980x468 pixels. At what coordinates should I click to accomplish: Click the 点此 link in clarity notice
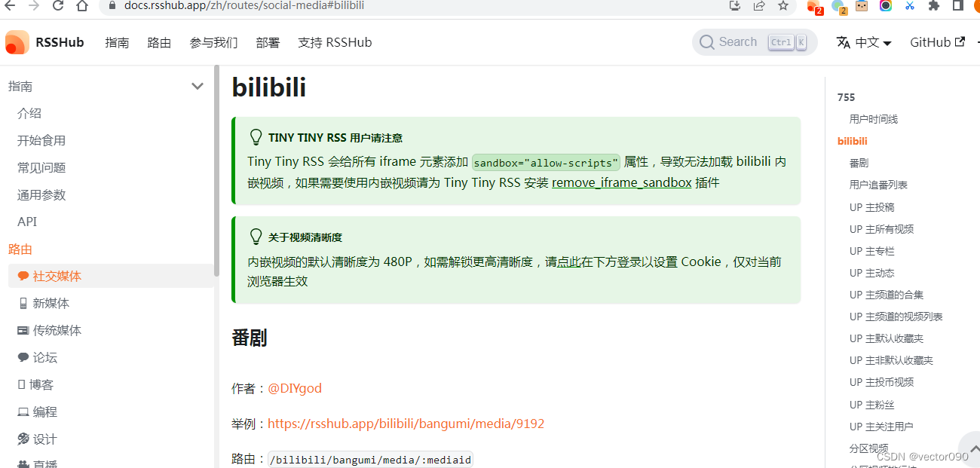[x=568, y=262]
